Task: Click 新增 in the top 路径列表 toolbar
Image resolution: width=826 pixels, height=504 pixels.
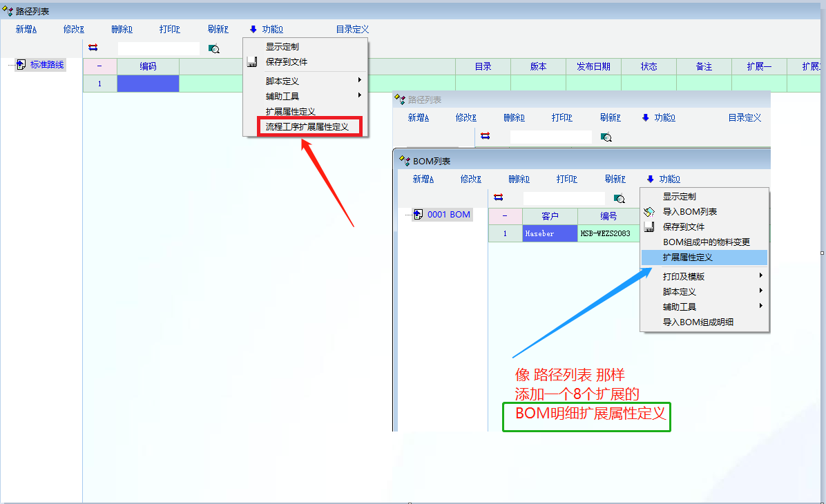Action: tap(26, 29)
